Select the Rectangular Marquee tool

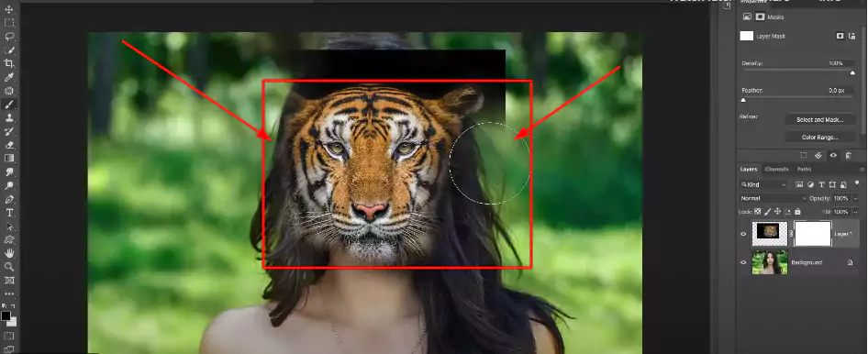pos(9,23)
